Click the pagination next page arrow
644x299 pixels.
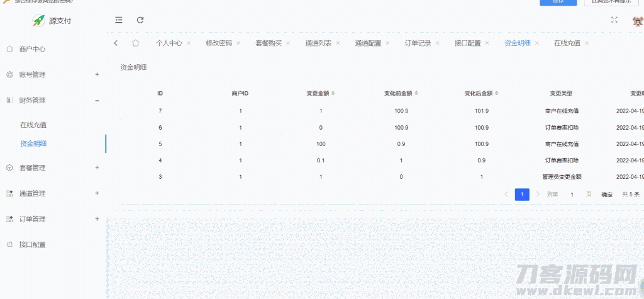[538, 194]
